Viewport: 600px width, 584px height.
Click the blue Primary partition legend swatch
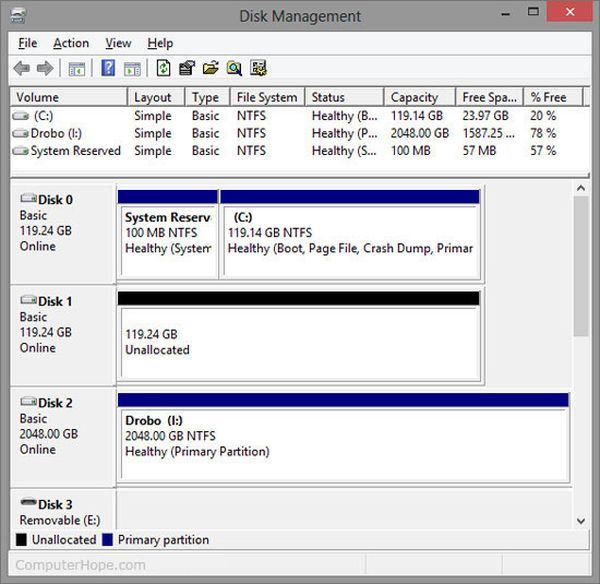[x=106, y=540]
